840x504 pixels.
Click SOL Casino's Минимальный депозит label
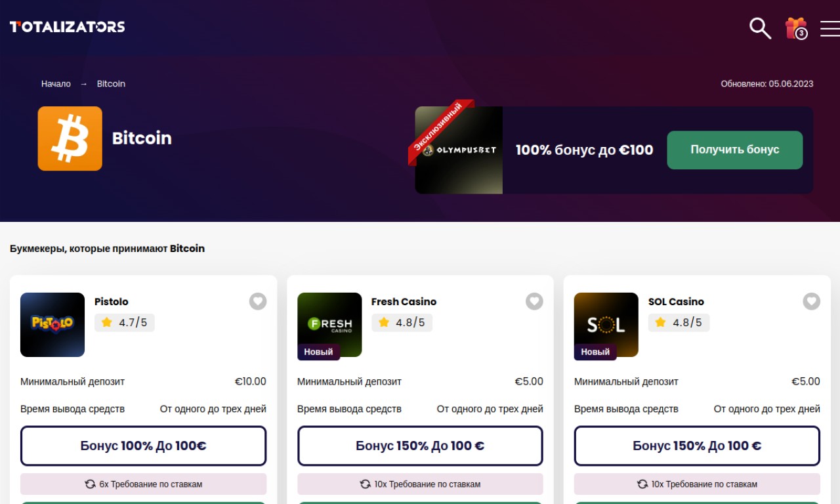coord(626,381)
